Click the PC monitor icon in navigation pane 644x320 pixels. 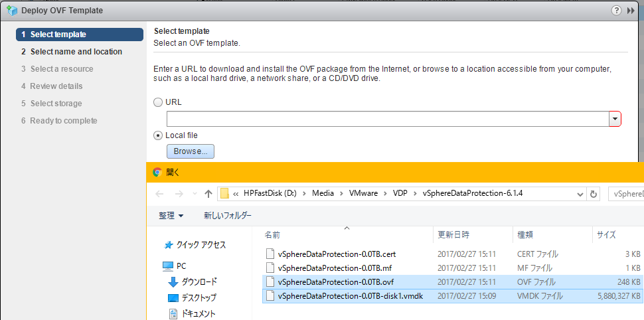click(167, 266)
